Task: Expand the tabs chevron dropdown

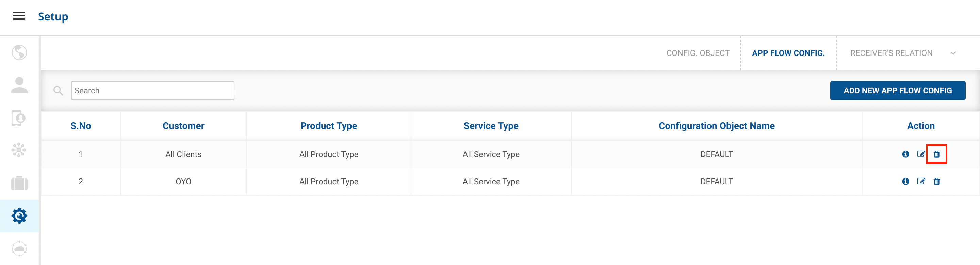Action: pos(953,53)
